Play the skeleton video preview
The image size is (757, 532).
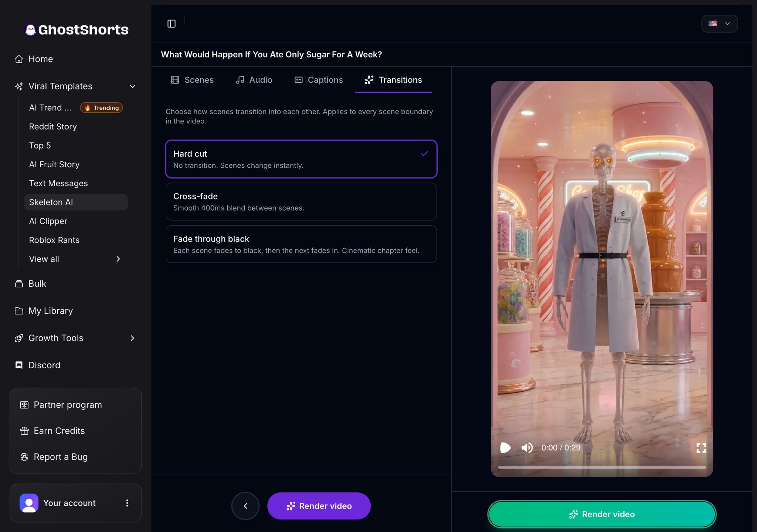pos(505,448)
